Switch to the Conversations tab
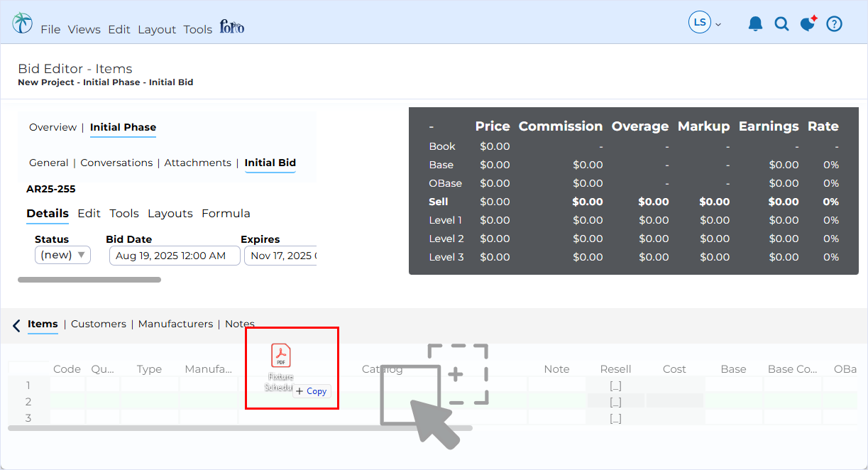The width and height of the screenshot is (868, 470). [x=116, y=163]
